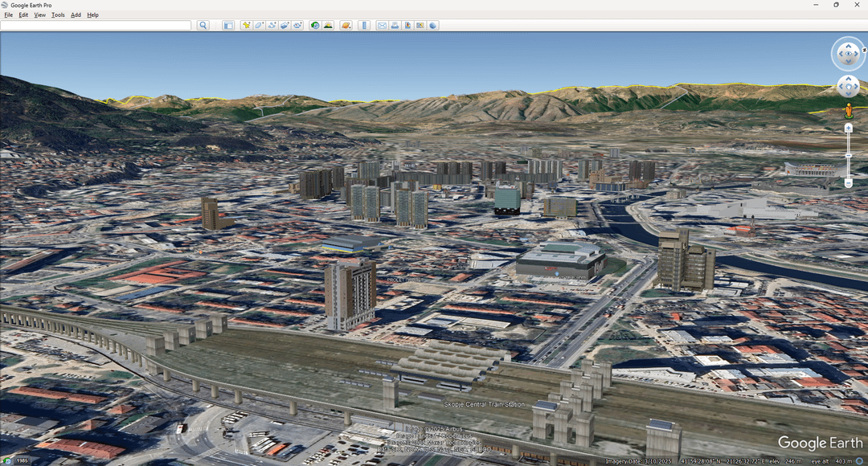Click the Street View pegman
Image resolution: width=868 pixels, height=466 pixels.
pyautogui.click(x=848, y=110)
